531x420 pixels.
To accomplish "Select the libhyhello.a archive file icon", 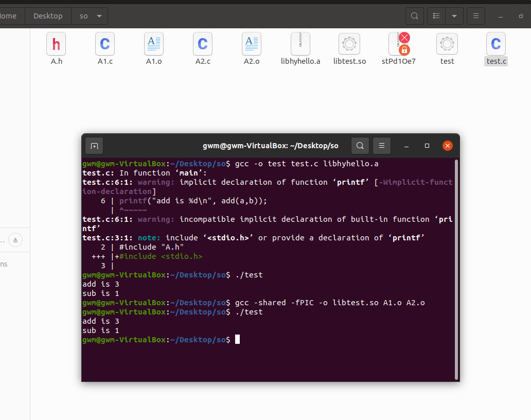I will point(300,44).
